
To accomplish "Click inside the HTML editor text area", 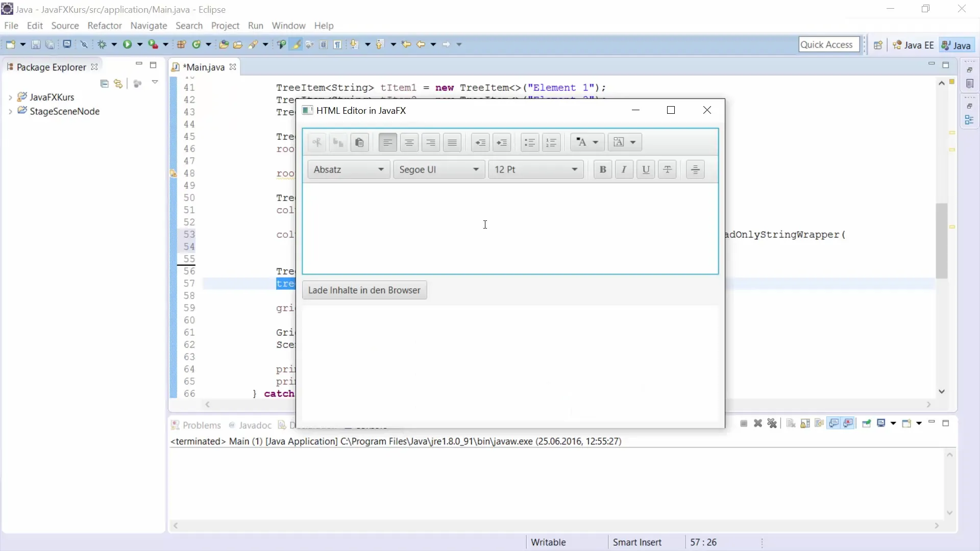I will click(x=510, y=229).
